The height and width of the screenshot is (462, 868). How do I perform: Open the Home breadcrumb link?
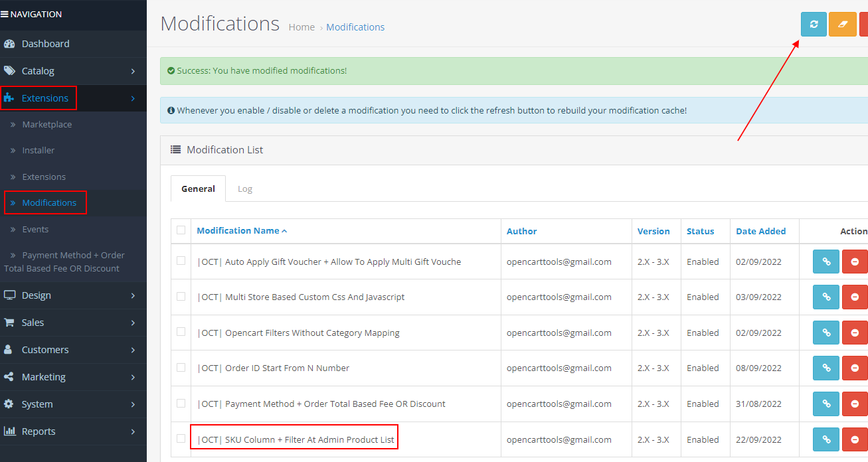(302, 27)
